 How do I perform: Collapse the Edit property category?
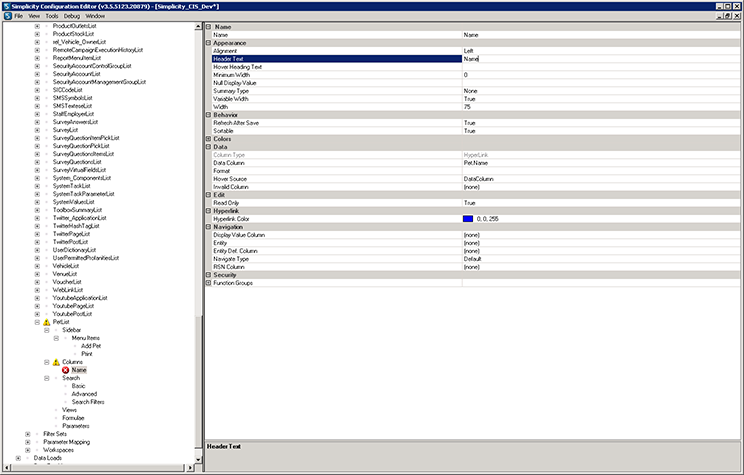pos(208,195)
